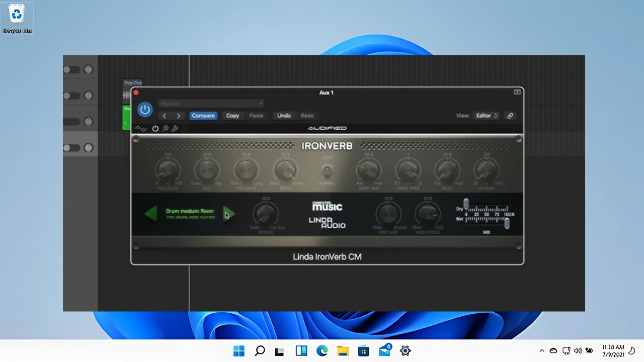Adjust the Reso knob
Viewport: 644px width, 362px height.
[447, 170]
